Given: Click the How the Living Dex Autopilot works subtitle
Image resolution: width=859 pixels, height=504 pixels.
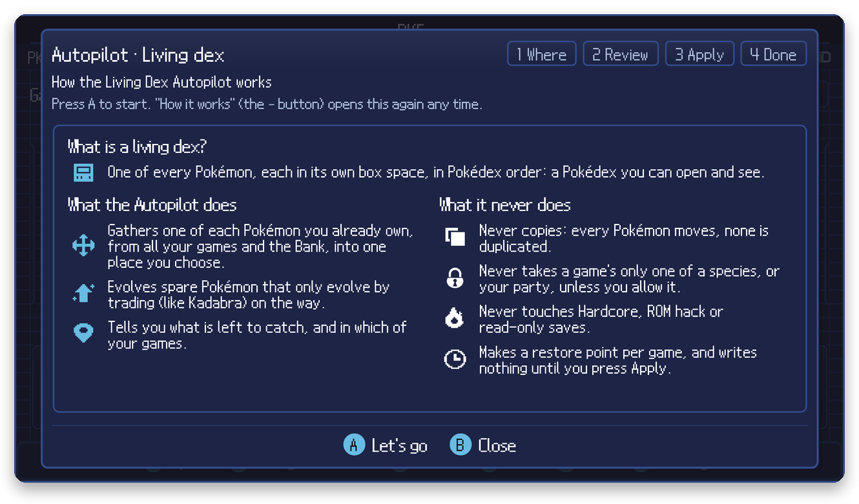Looking at the screenshot, I should click(161, 82).
